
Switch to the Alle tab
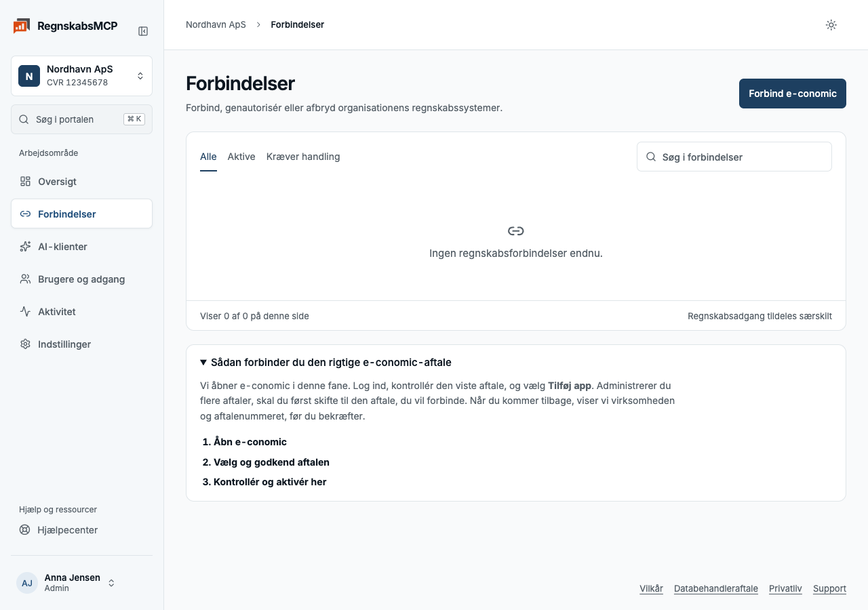(208, 157)
